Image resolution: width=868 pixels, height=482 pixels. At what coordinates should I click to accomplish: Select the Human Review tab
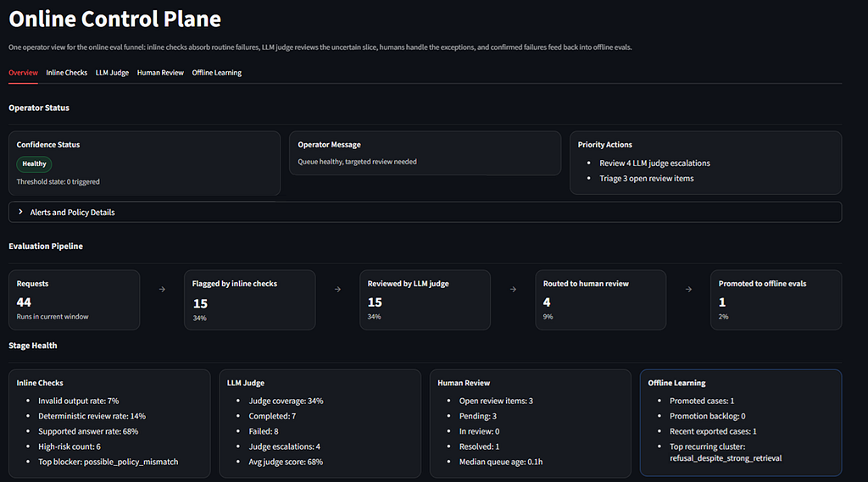(160, 73)
